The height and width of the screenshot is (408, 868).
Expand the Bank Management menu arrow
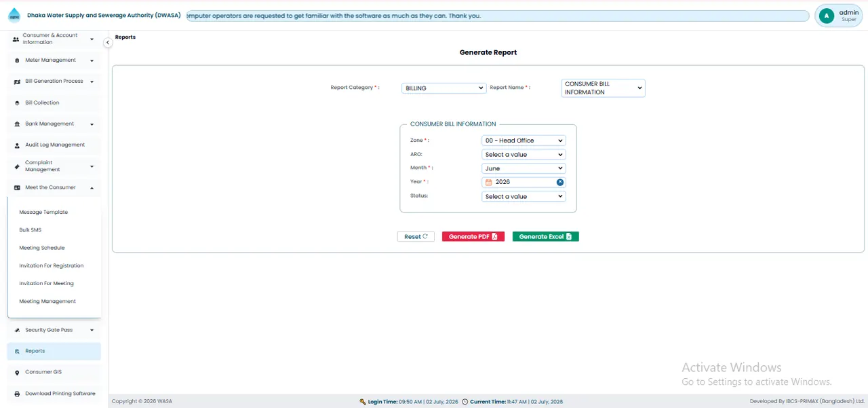[92, 124]
